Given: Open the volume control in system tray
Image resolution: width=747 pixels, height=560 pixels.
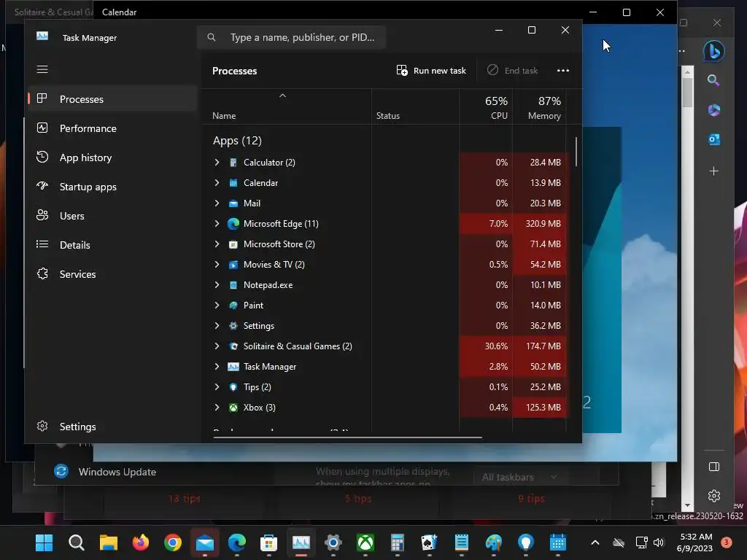Looking at the screenshot, I should coord(659,542).
